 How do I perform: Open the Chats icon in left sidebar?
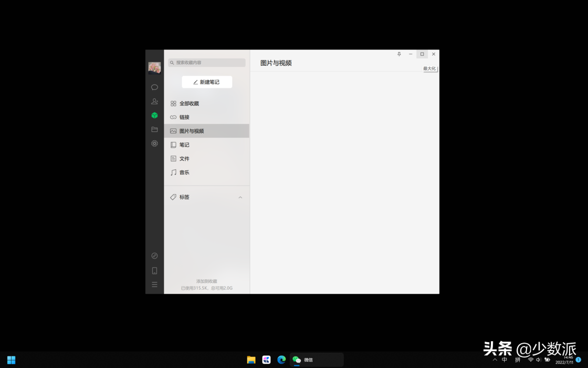point(154,87)
